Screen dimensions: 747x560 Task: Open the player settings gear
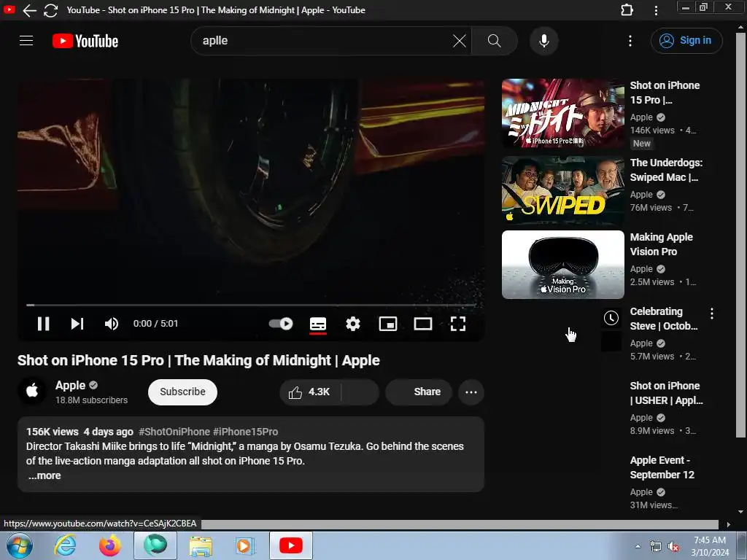pos(353,324)
